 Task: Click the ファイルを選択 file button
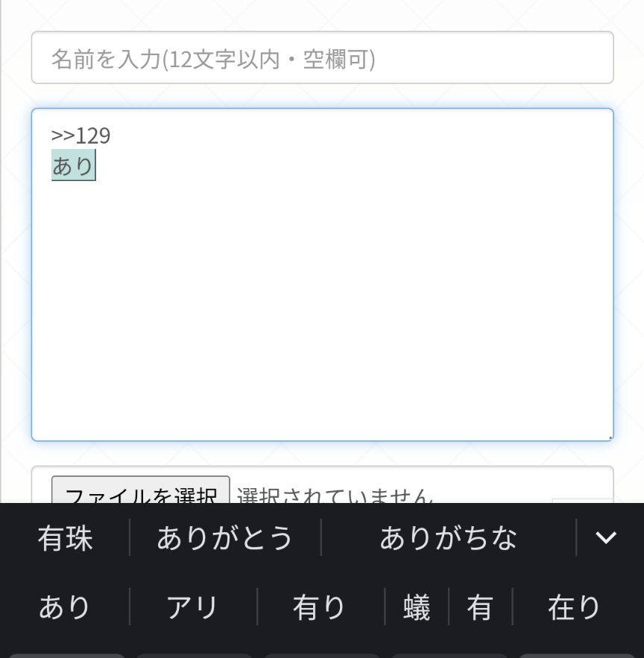coord(140,492)
